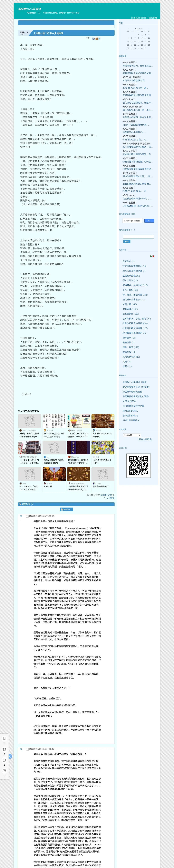Collapse the floating sidebar with arrow tab

tap(10, 756)
